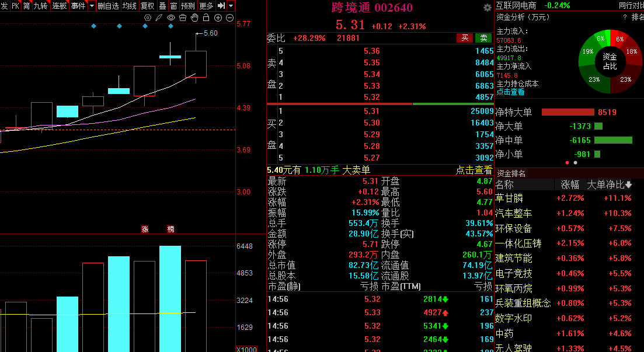Click buy level 1 price 5.31
This screenshot has width=644, height=352.
(372, 111)
